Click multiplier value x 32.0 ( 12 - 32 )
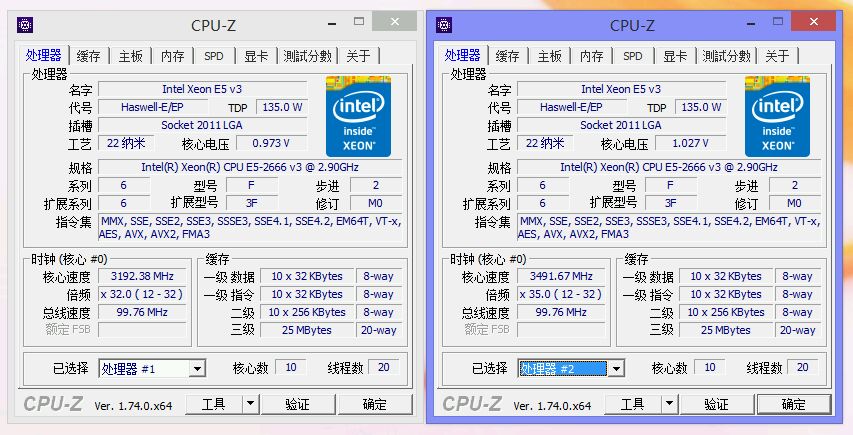Viewport: 853px width, 435px height. click(142, 294)
